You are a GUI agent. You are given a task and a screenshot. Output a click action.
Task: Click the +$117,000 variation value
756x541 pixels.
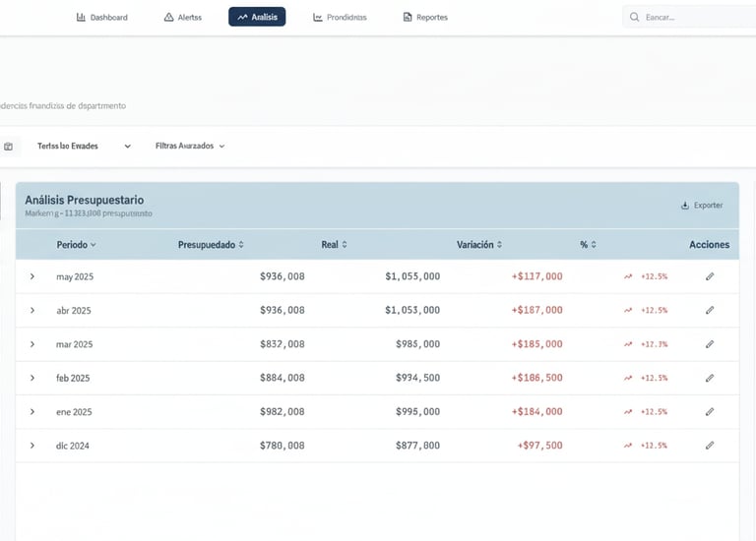tap(537, 276)
